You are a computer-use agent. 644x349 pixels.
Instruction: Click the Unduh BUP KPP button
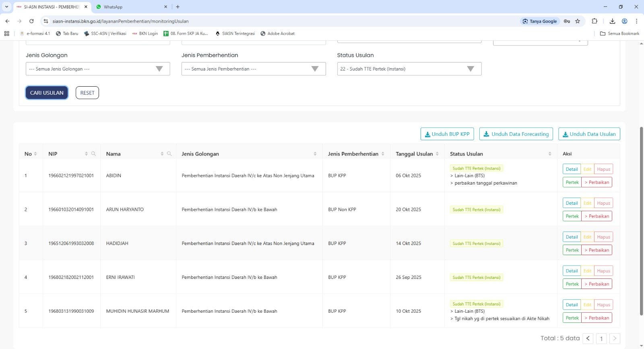tap(447, 134)
